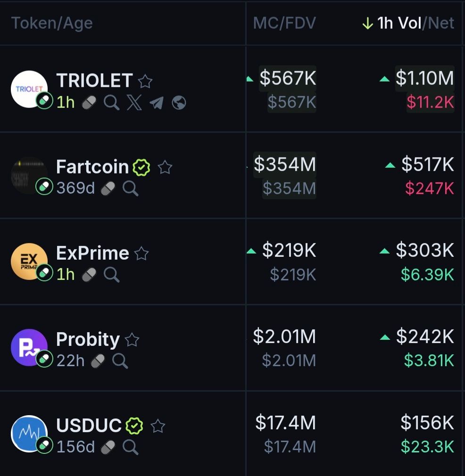Click the pill icon beside Fartcoin's age
Viewport: 465px width, 476px height.
[108, 189]
